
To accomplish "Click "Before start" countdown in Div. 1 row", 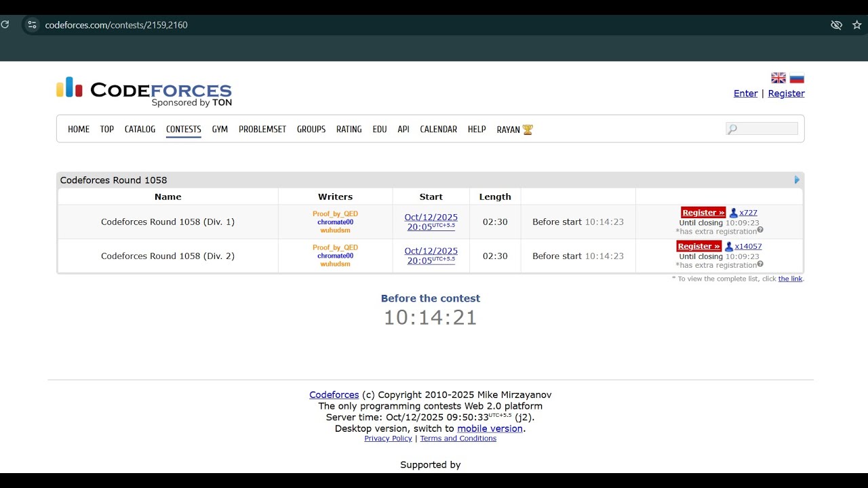I will click(x=578, y=222).
